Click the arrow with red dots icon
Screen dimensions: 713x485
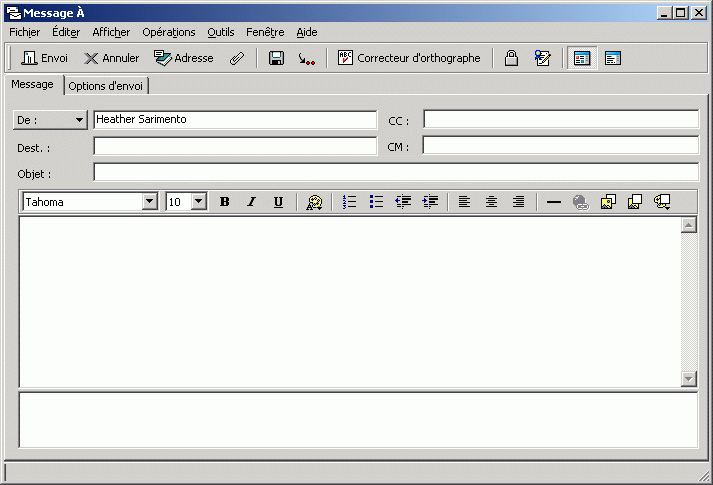tap(306, 58)
